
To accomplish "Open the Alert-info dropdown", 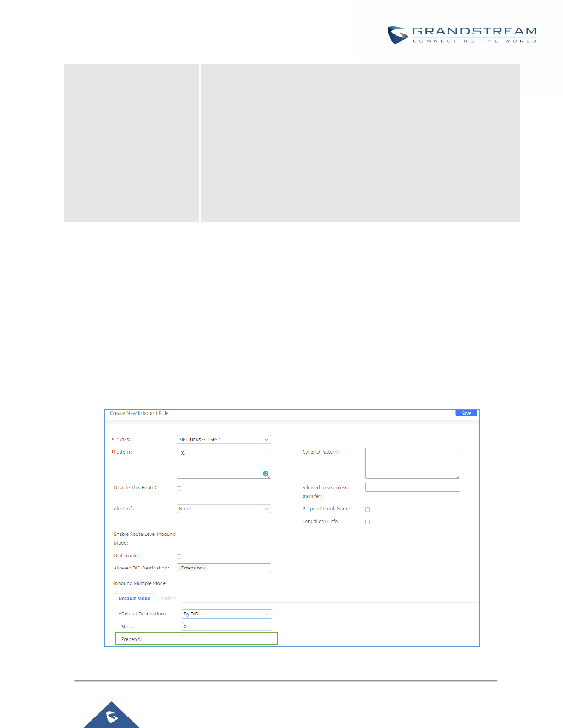I will pos(224,509).
